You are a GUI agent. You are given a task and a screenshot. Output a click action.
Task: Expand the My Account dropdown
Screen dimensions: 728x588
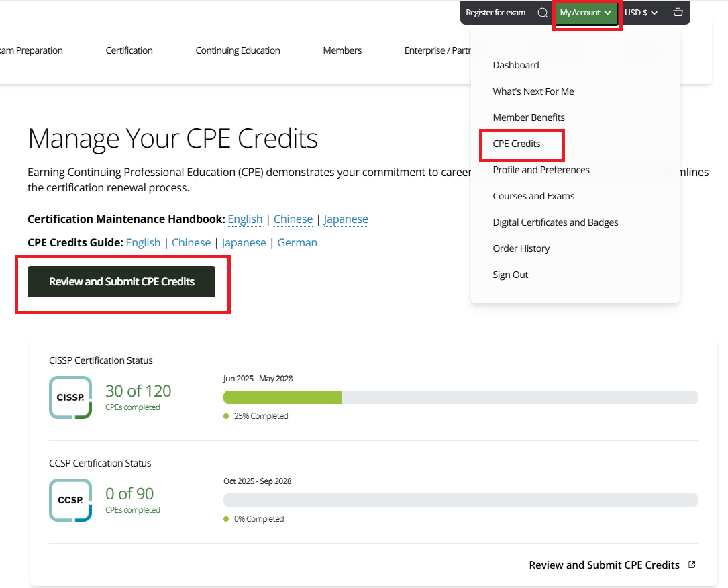tap(585, 13)
